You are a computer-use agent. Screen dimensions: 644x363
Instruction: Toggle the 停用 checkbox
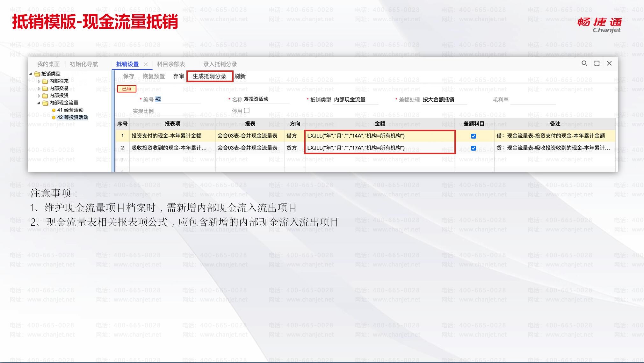coord(247,111)
